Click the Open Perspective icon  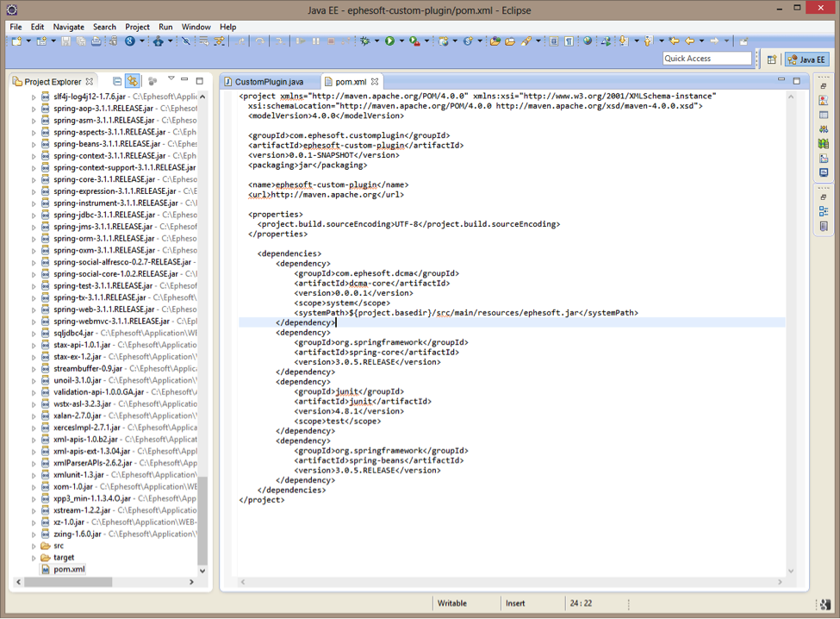coord(772,59)
